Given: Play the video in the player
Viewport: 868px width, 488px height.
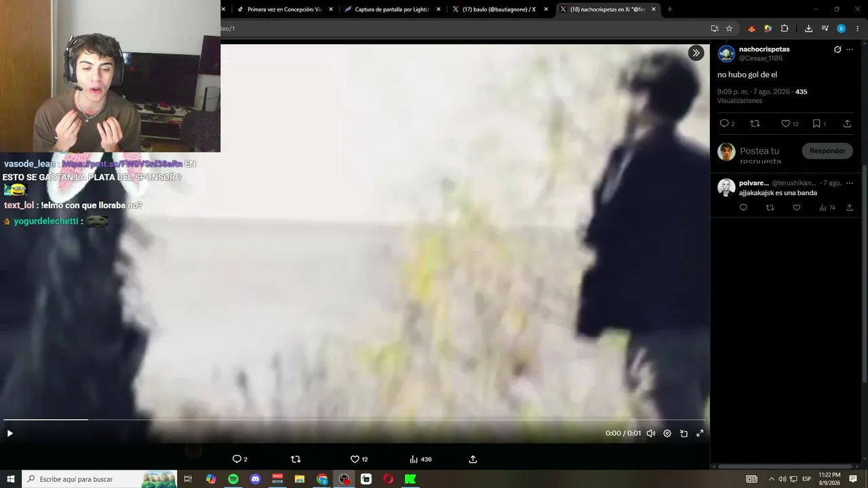Looking at the screenshot, I should 9,433.
